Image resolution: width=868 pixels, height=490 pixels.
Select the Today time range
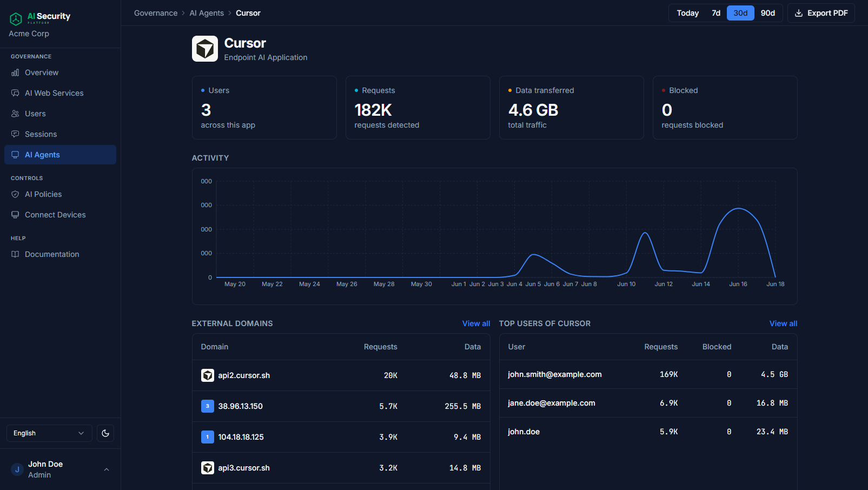coord(688,13)
